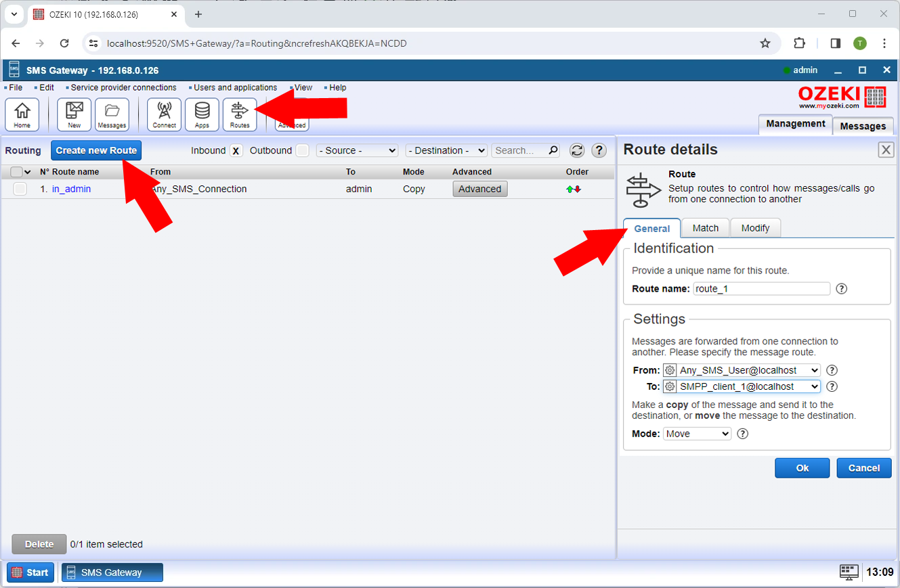
Task: Click the Start button
Action: (x=30, y=572)
